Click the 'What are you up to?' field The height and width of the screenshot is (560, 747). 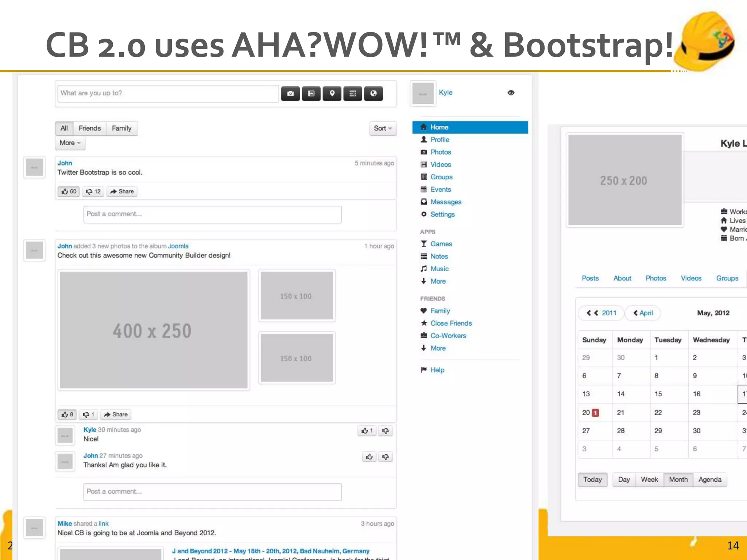[x=168, y=94]
